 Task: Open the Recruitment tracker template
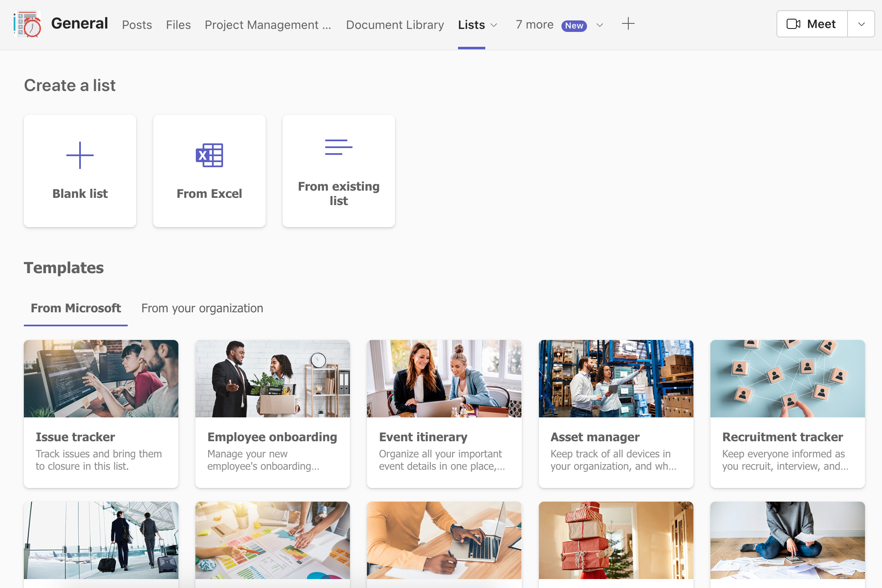(787, 437)
